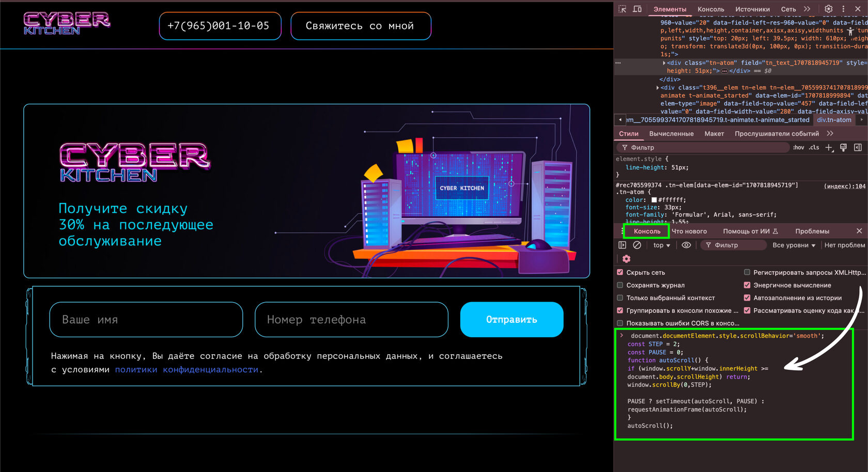
Task: Open the Помощь от ИИ tab
Action: [750, 231]
